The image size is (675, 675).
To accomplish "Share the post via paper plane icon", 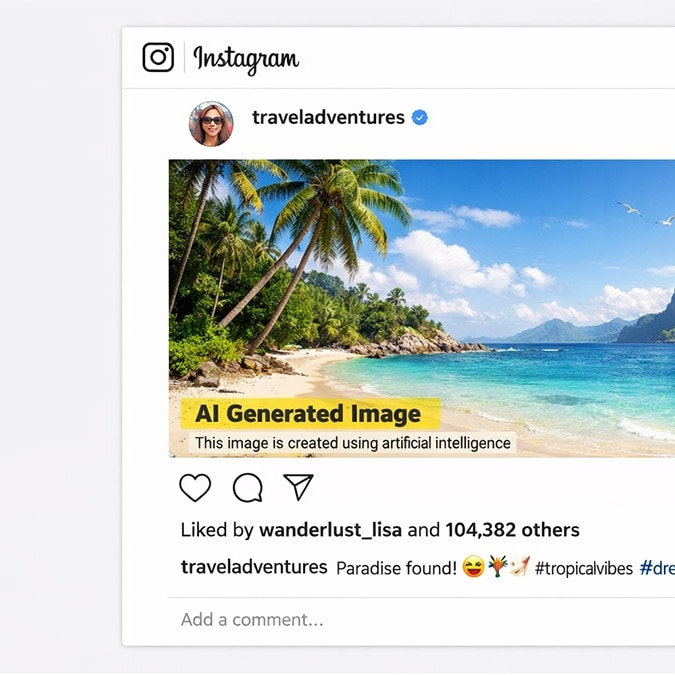I will (298, 487).
